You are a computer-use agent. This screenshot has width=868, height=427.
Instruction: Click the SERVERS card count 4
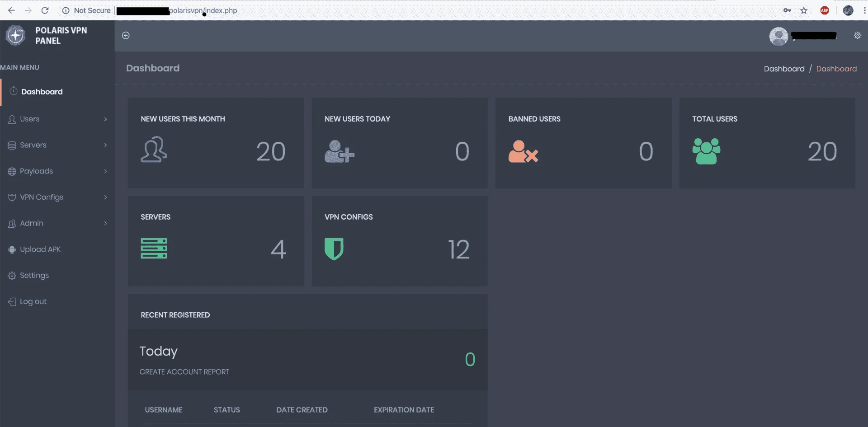(x=278, y=249)
